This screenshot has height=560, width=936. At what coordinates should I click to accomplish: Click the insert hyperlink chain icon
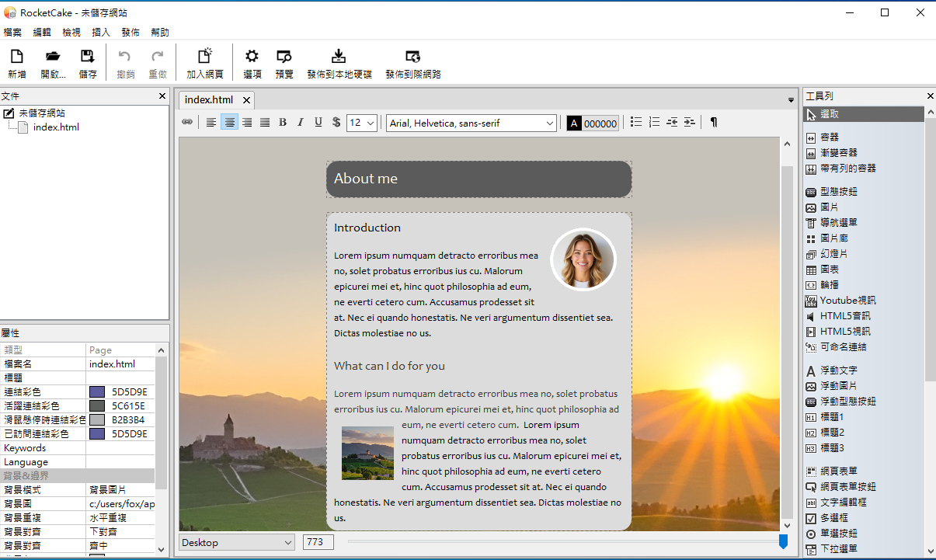pyautogui.click(x=187, y=123)
